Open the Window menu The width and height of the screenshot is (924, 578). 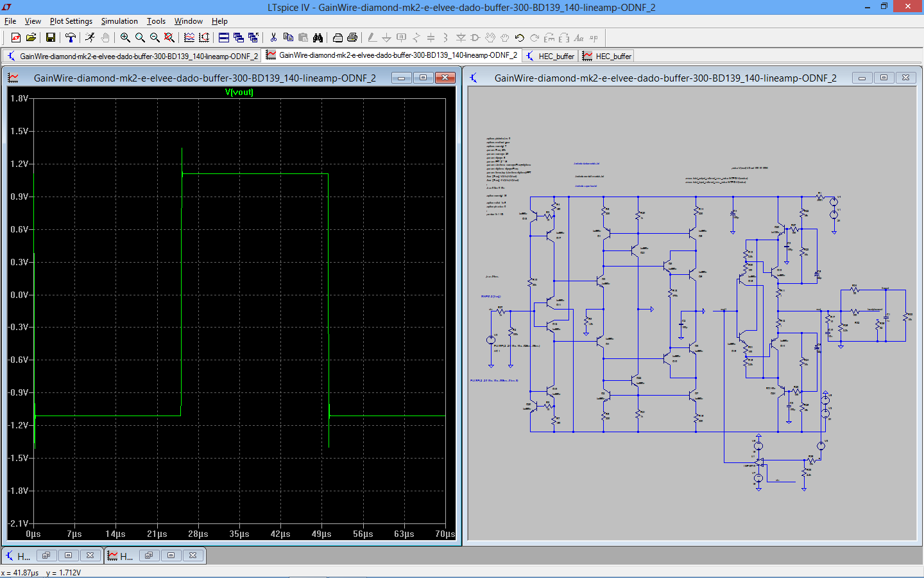click(189, 21)
